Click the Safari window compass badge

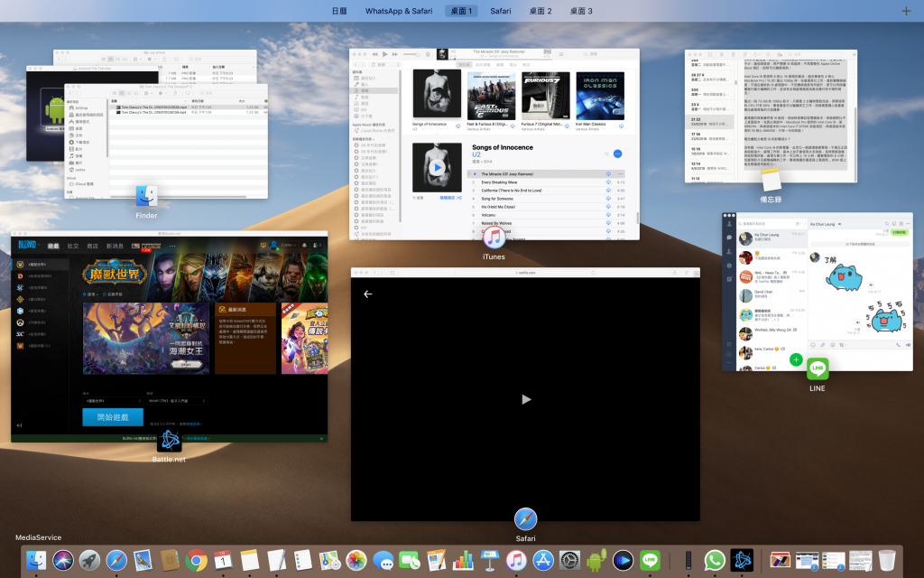(525, 519)
